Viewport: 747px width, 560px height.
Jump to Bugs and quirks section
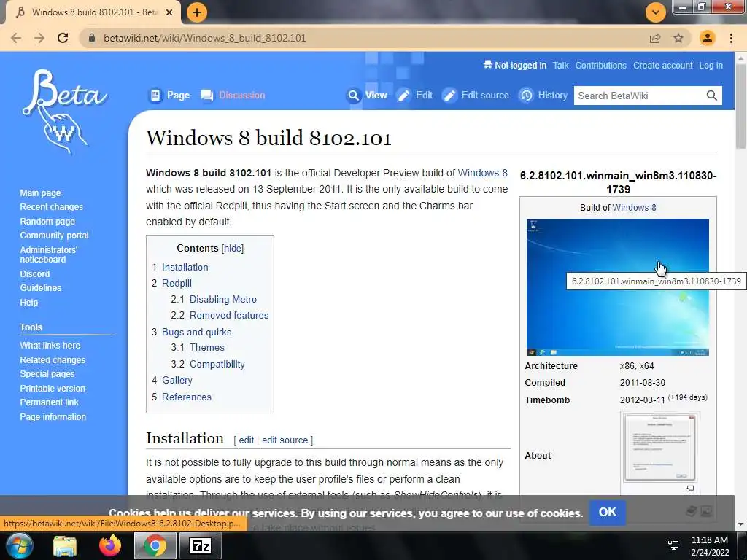(197, 332)
